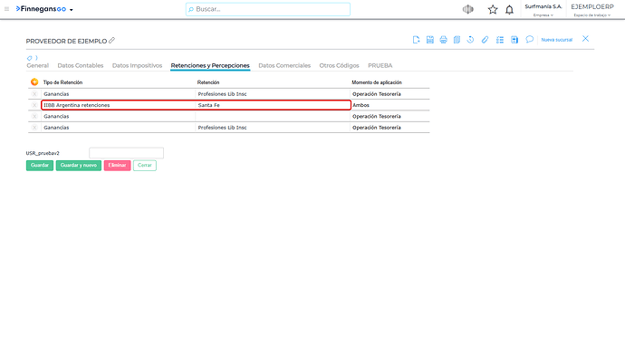625x364 pixels.
Task: Select the Retenciones y Percepciones tab
Action: [x=210, y=65]
